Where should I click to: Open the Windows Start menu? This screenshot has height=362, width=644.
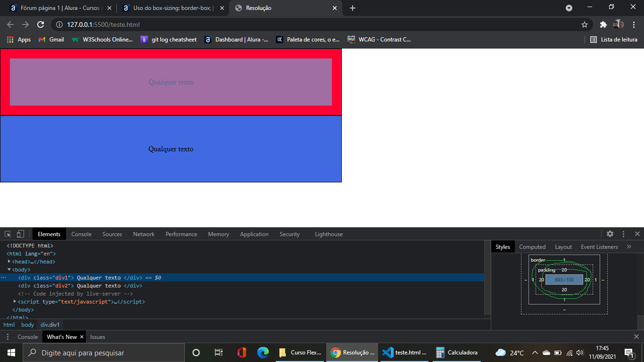11,353
